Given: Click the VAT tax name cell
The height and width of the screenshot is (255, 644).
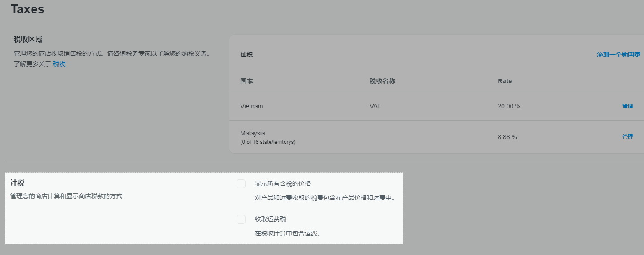Looking at the screenshot, I should pyautogui.click(x=375, y=107).
